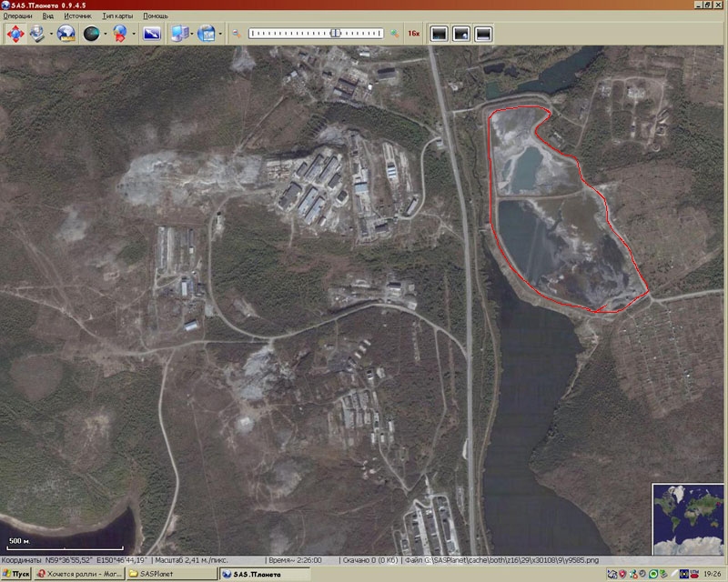Click the selection operations tool icon
This screenshot has width=728, height=582.
pos(38,34)
